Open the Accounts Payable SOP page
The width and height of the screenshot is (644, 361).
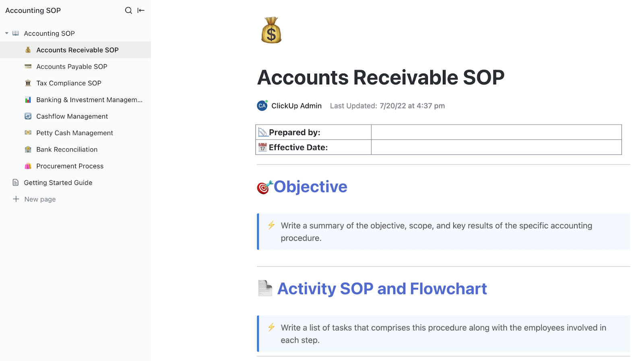pyautogui.click(x=72, y=67)
